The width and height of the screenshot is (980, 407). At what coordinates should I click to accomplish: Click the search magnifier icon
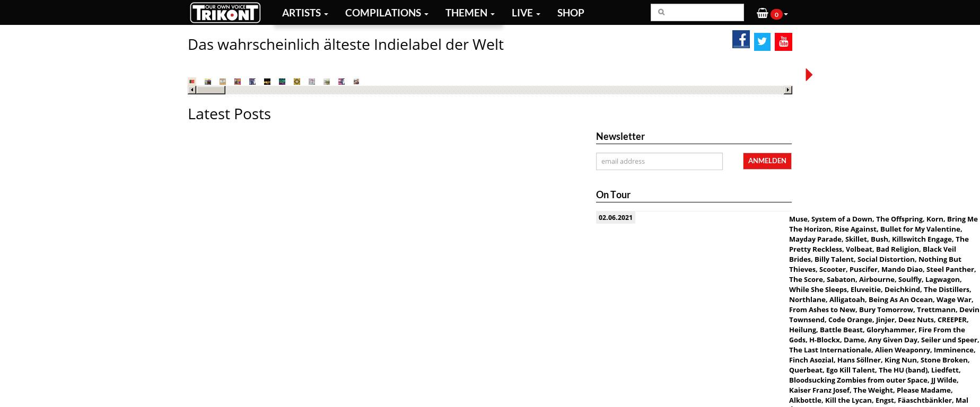(661, 12)
